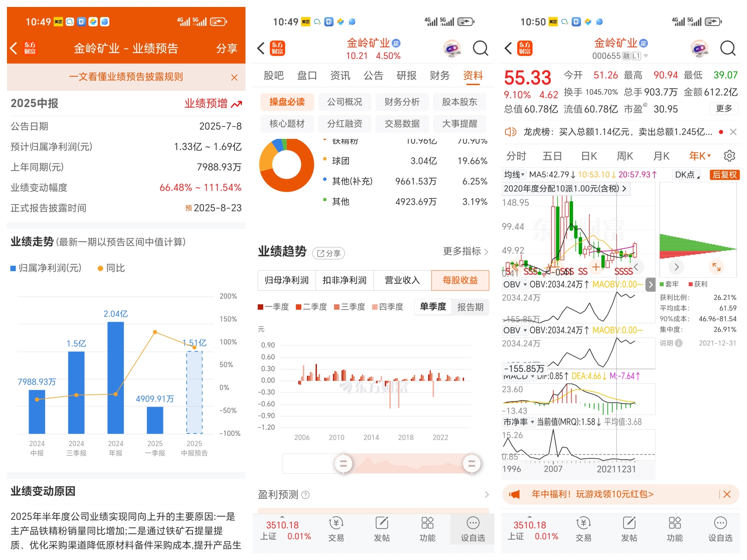
Task: Expand the chip distribution chart fullscreen arrows
Action: click(x=716, y=267)
